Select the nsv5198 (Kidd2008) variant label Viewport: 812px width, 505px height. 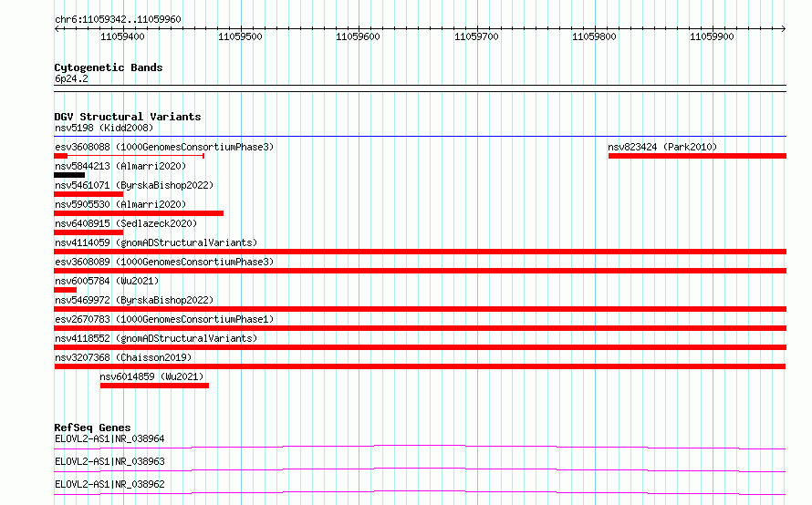(x=104, y=128)
